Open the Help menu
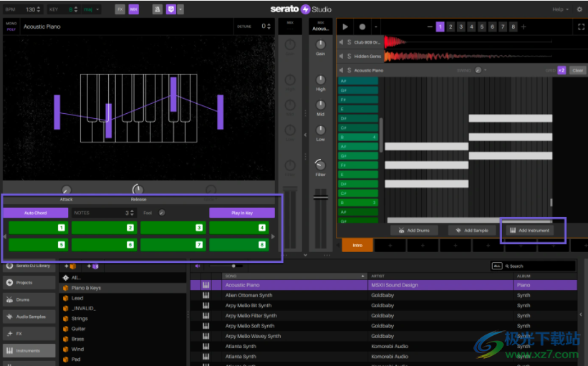This screenshot has height=366, width=588. [560, 9]
